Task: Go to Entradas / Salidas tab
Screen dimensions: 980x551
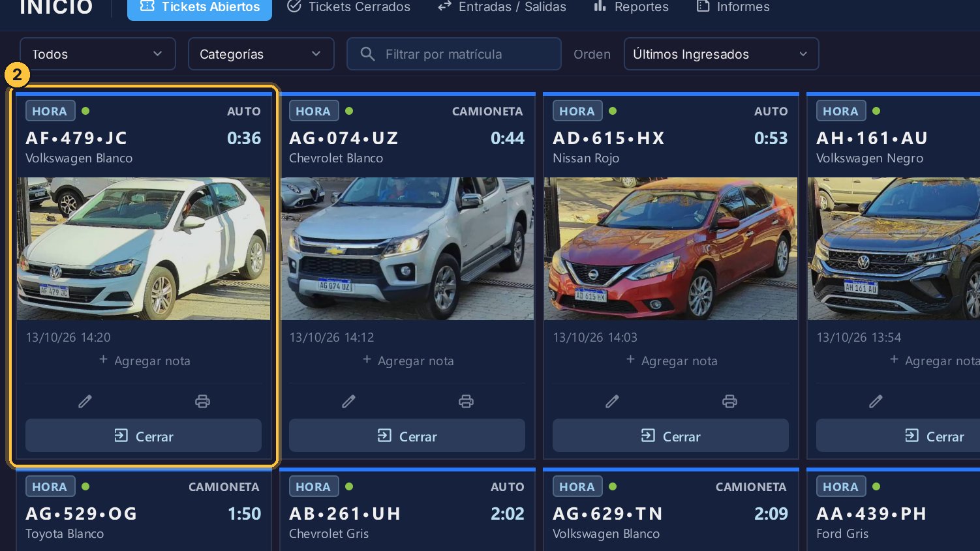Action: click(x=502, y=7)
